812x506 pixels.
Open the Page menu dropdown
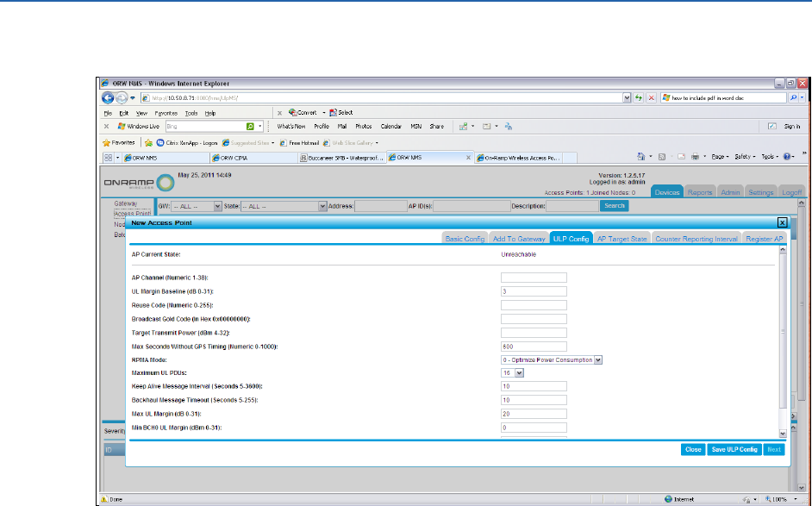tap(720, 156)
